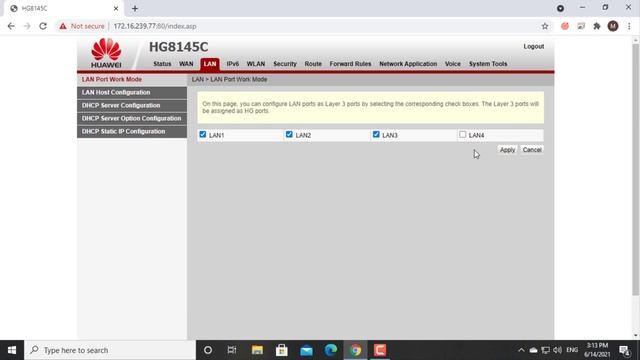Open Forward Rules tab
Screen dimensions: 640x360
[350, 64]
